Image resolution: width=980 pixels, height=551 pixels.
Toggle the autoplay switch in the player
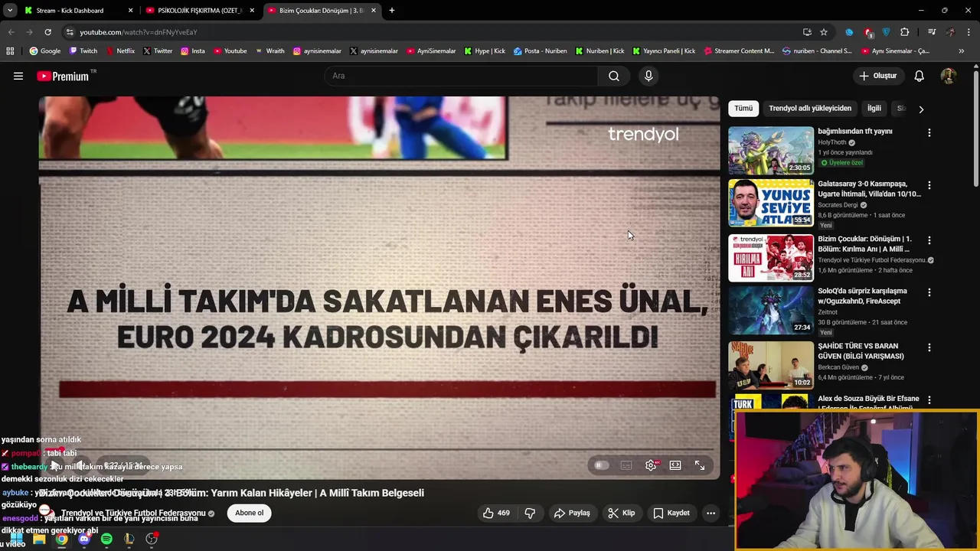click(601, 465)
